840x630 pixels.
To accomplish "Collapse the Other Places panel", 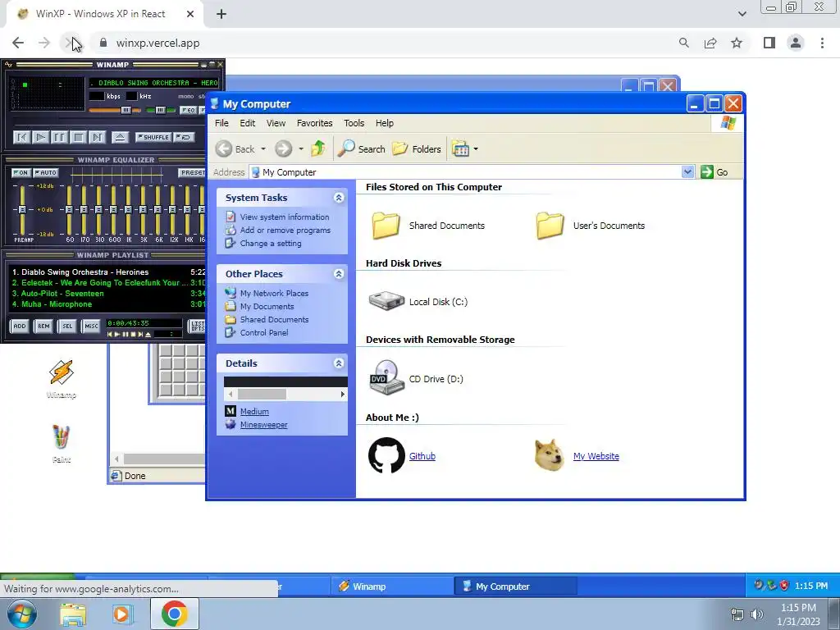I will [x=339, y=274].
